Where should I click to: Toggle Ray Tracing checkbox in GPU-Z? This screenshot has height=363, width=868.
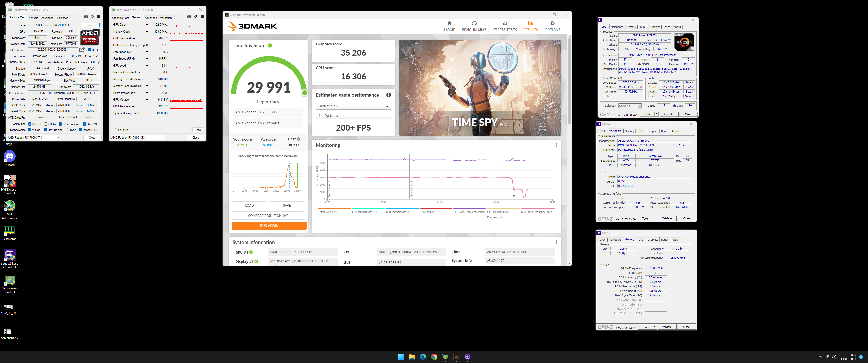point(45,130)
